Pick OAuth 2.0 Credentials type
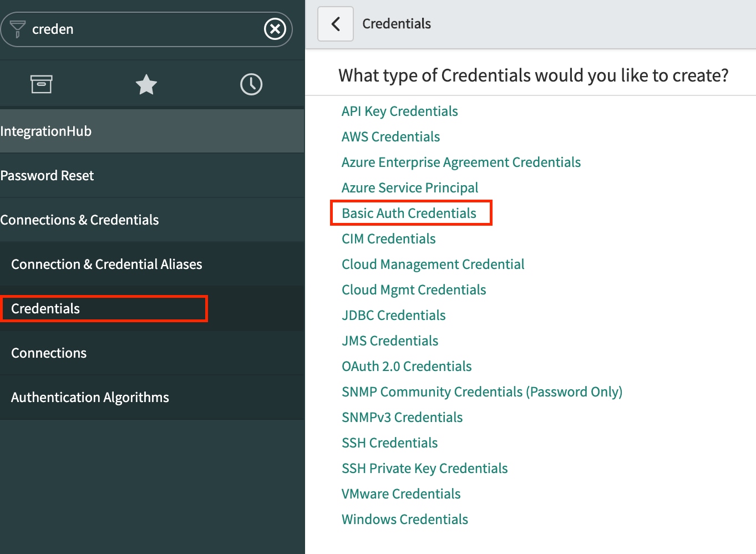This screenshot has width=756, height=554. click(x=407, y=367)
